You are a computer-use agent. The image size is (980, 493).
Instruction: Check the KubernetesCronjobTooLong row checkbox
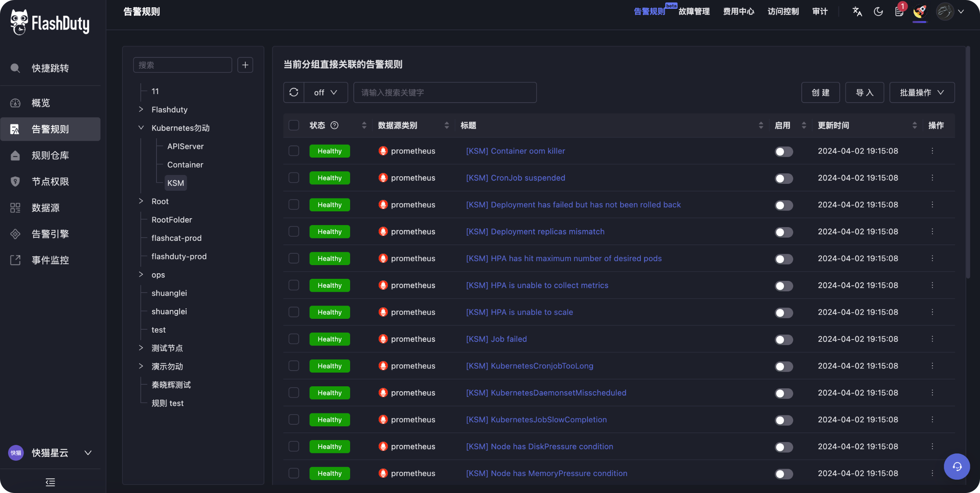(294, 366)
